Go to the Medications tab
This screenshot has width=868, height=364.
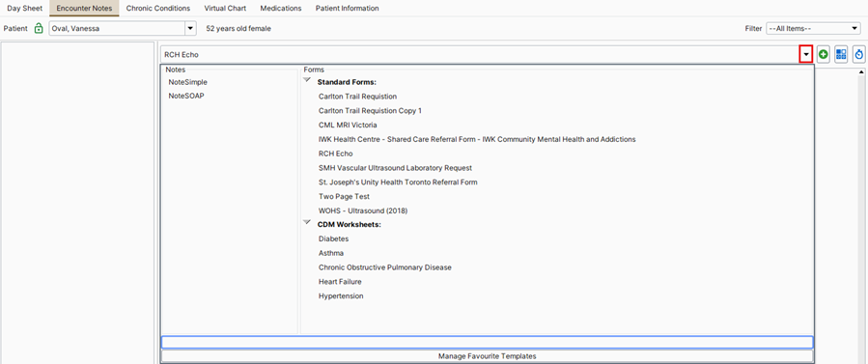click(x=281, y=9)
